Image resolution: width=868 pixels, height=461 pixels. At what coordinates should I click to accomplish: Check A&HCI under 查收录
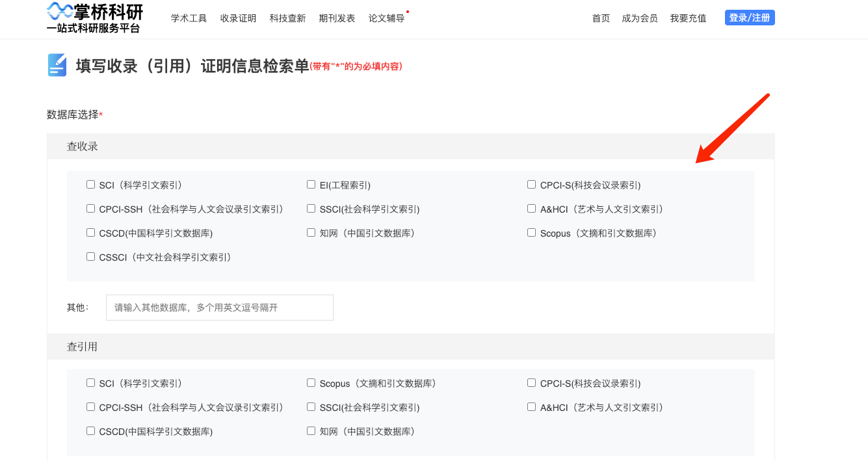tap(532, 209)
